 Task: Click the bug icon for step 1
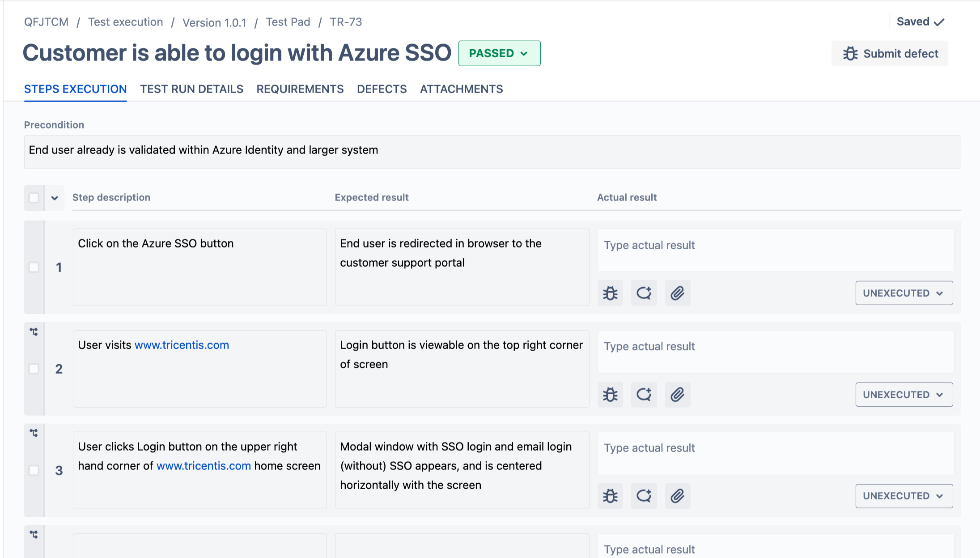(x=610, y=293)
